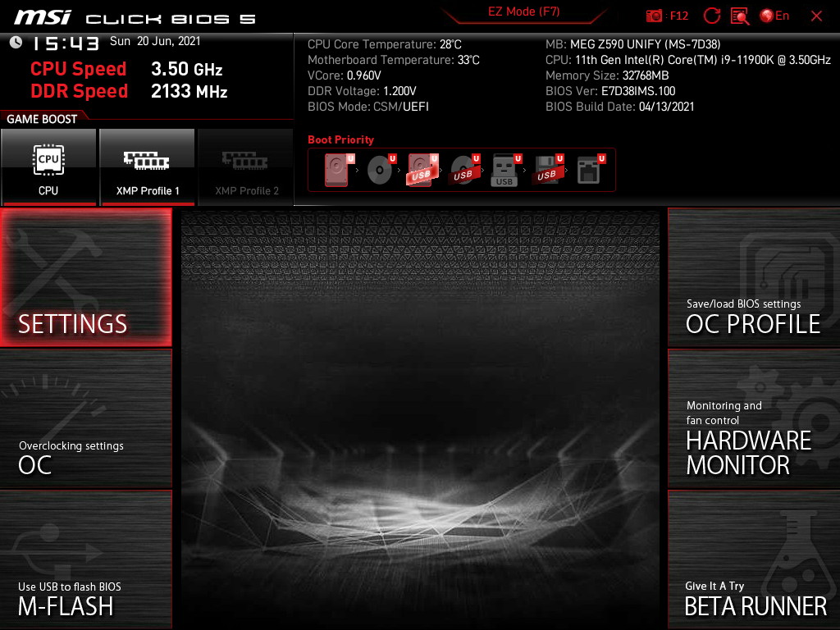Click the BIOS Mode: CSM/UEFI text
Screen dimensions: 840x630
[x=368, y=107]
